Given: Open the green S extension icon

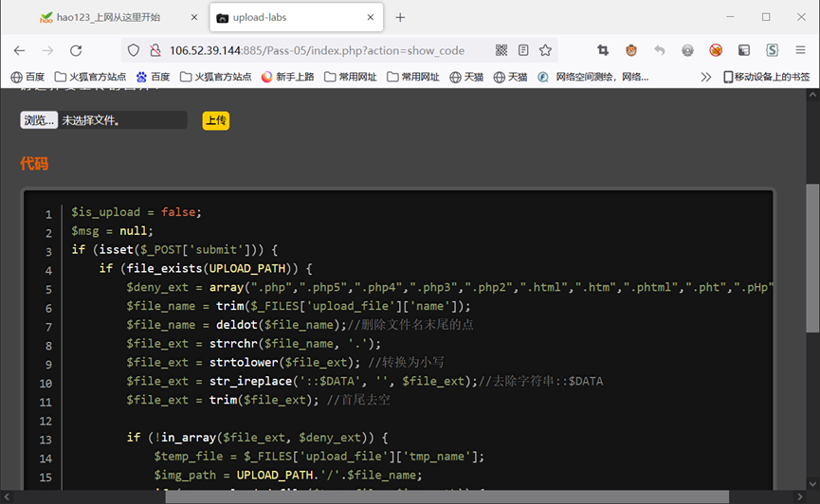Looking at the screenshot, I should (773, 50).
